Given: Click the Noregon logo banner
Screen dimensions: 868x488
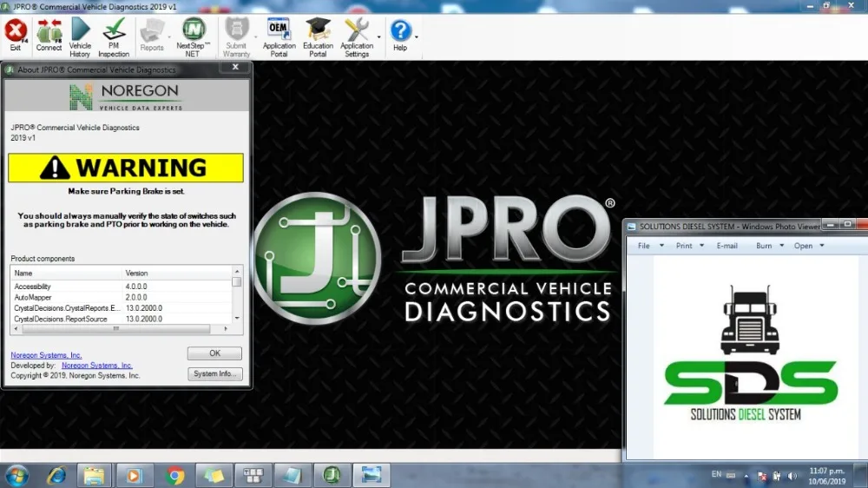Looking at the screenshot, I should (127, 96).
